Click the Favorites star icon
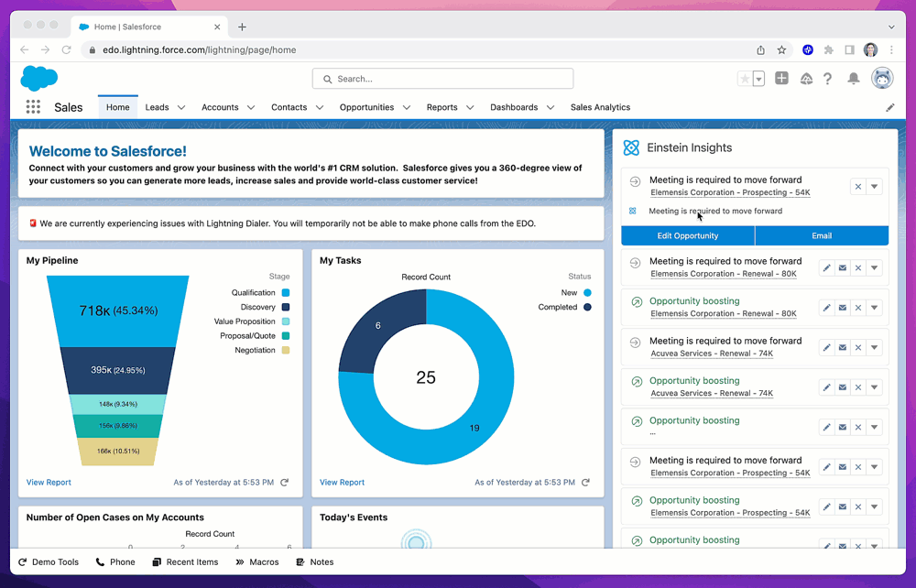Image resolution: width=916 pixels, height=588 pixels. [x=745, y=79]
